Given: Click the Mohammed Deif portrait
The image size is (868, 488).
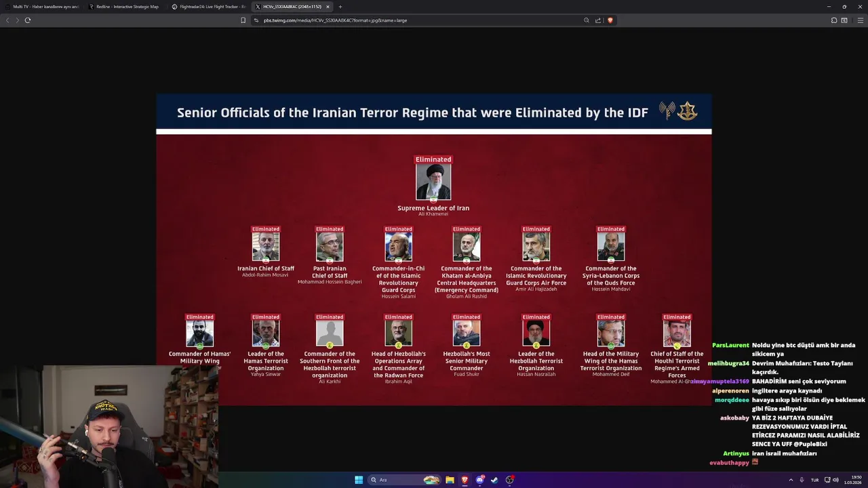Looking at the screenshot, I should [x=611, y=333].
